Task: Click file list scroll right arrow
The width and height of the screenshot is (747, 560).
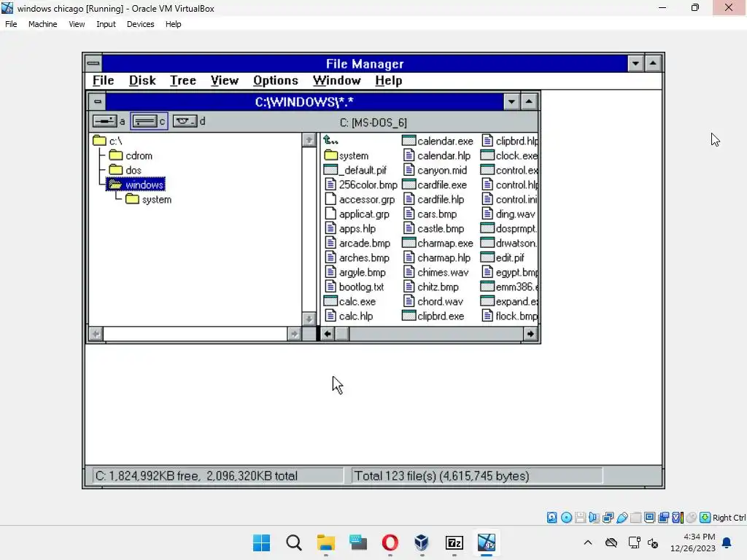Action: (x=530, y=334)
